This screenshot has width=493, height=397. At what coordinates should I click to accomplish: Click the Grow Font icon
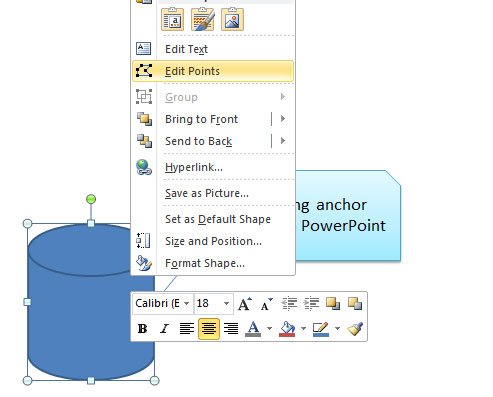tap(245, 304)
